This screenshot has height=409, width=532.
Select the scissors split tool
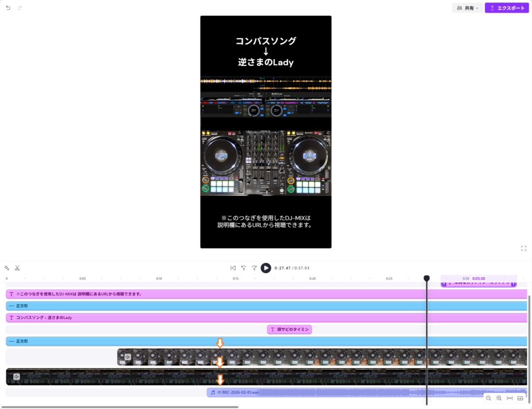17,268
